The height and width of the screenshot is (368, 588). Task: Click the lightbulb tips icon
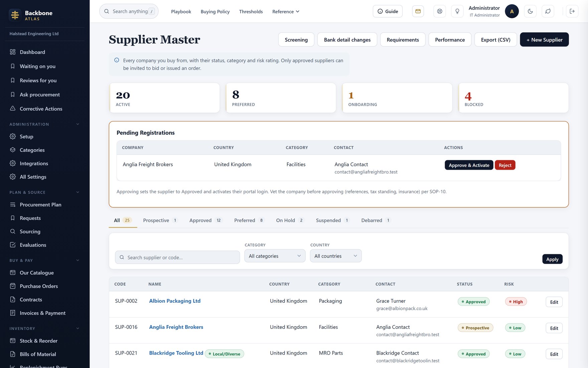457,11
